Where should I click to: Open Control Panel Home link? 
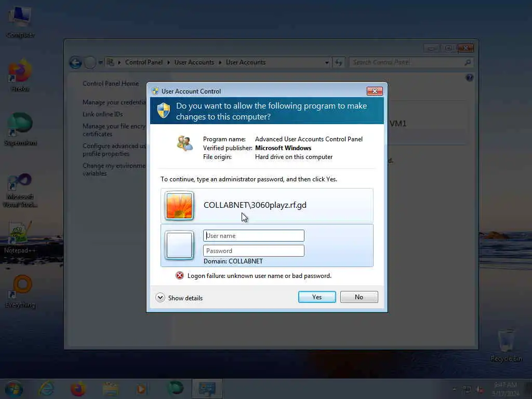click(x=111, y=84)
